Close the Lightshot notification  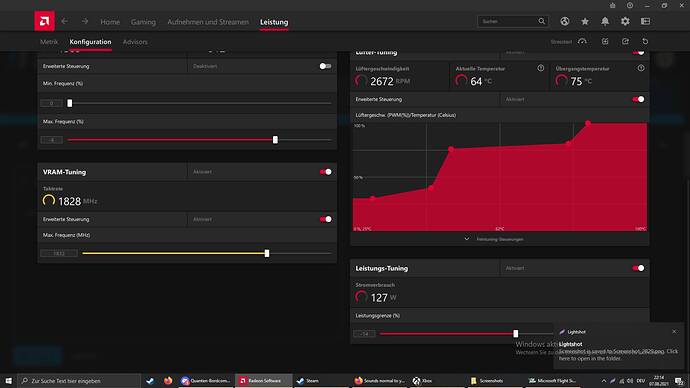coord(674,332)
